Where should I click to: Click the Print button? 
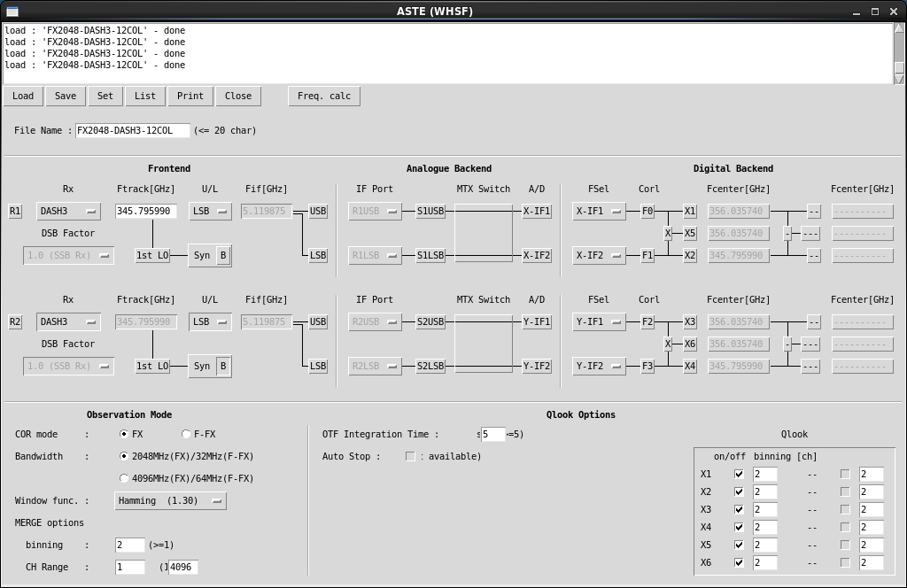tap(190, 96)
